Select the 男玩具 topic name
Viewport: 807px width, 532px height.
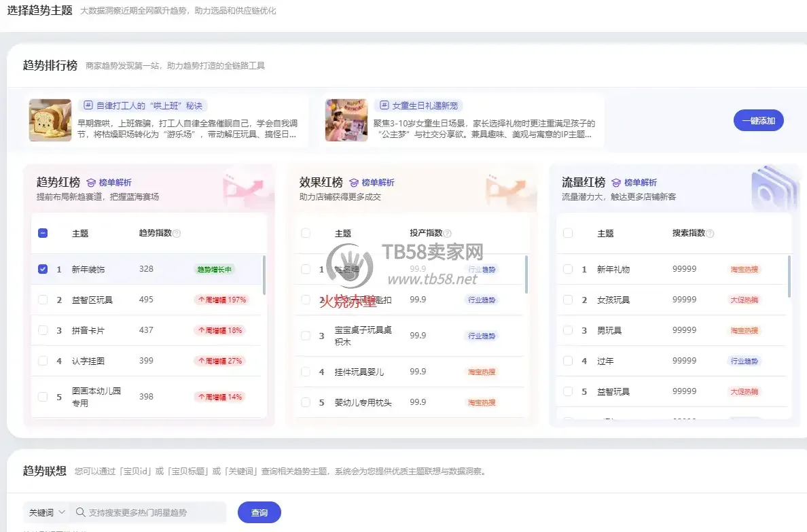pyautogui.click(x=609, y=331)
